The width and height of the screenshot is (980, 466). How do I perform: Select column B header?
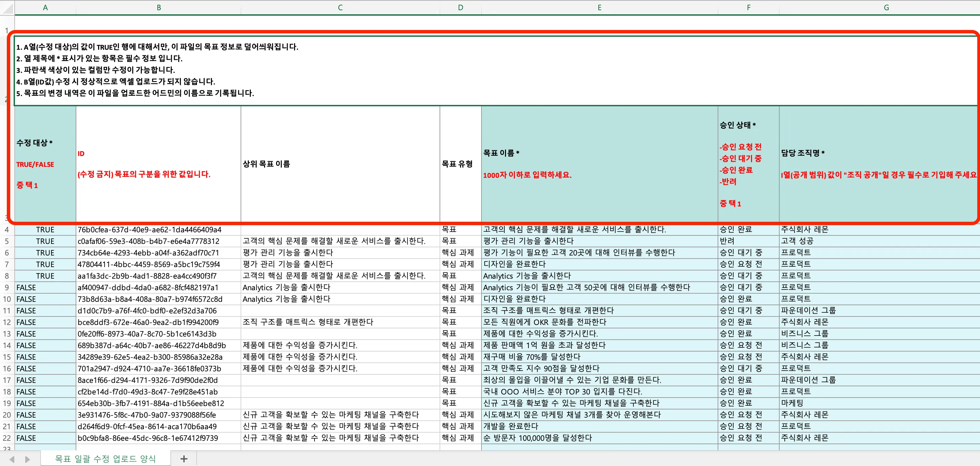click(x=159, y=7)
